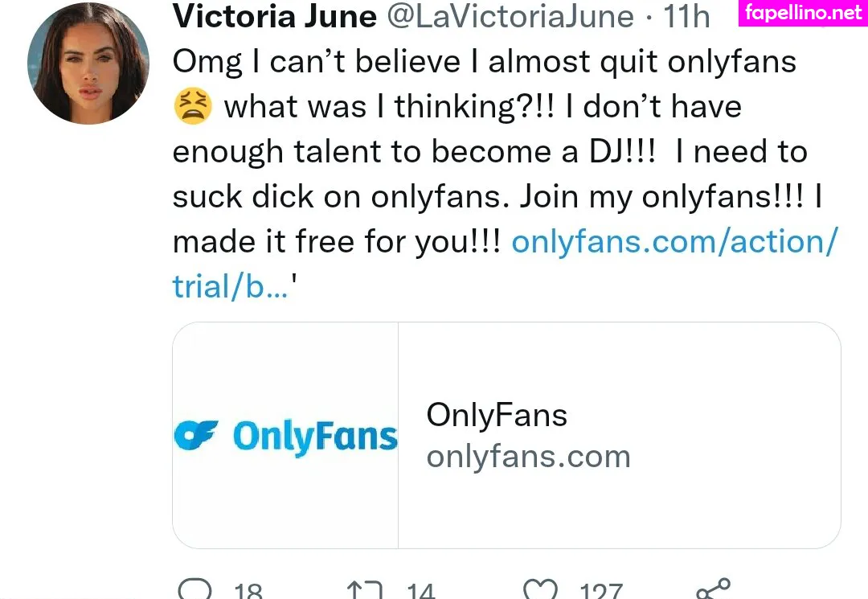
Task: Like the tweet with the heart icon
Action: pyautogui.click(x=539, y=592)
